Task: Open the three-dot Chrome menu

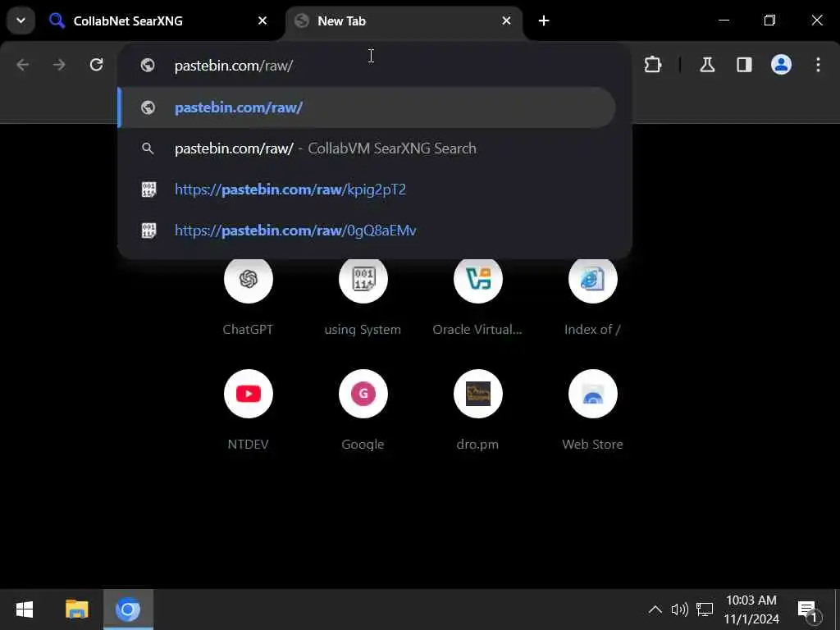Action: (818, 65)
